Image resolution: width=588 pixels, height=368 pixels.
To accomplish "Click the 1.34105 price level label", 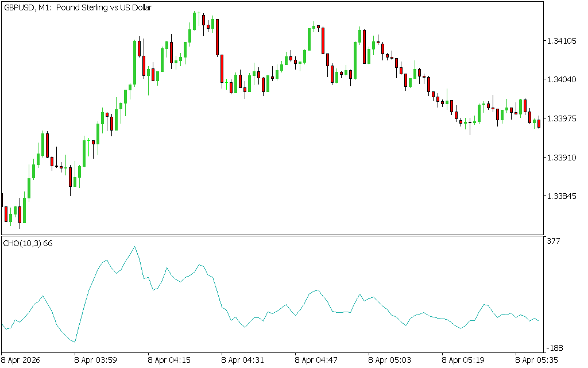I will coord(561,41).
